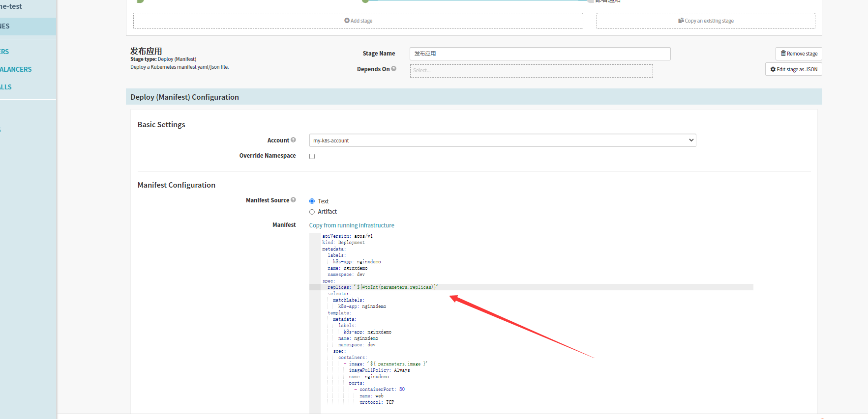868x419 pixels.
Task: Click the Basic Settings heading
Action: click(161, 125)
